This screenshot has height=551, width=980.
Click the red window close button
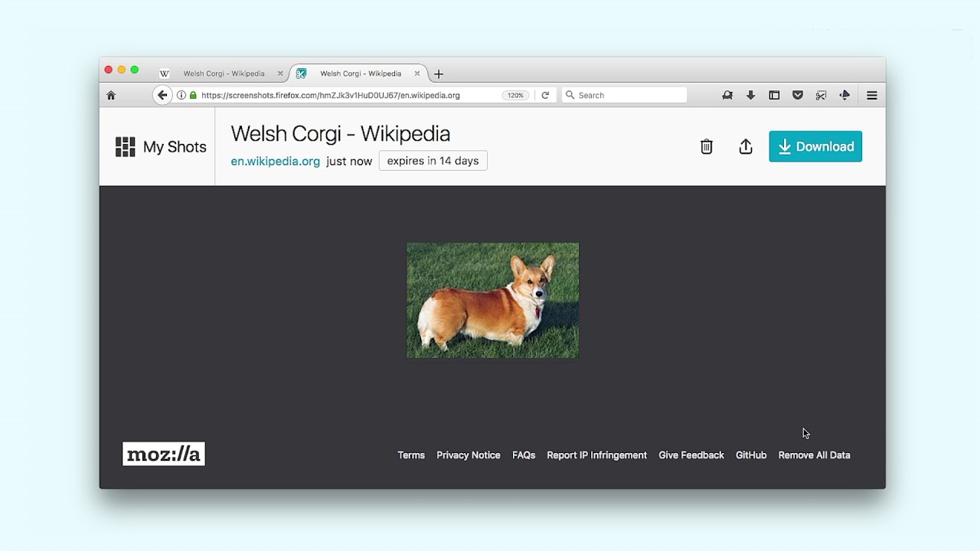click(x=109, y=70)
